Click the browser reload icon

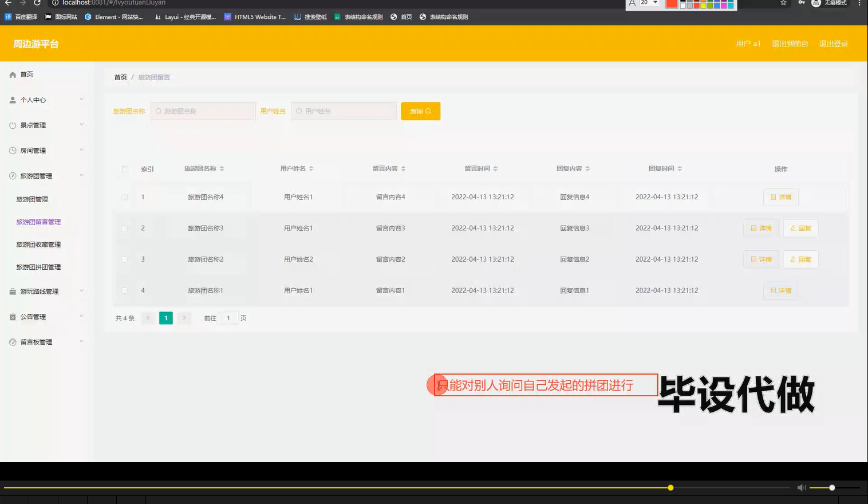[37, 3]
